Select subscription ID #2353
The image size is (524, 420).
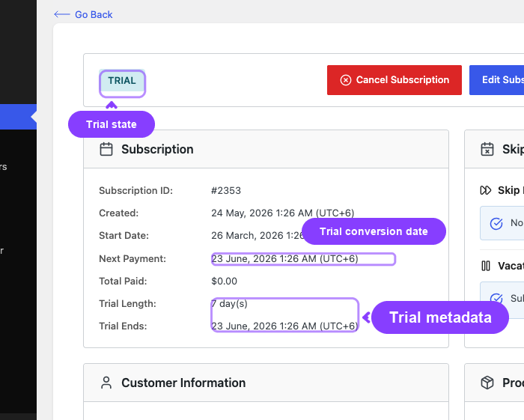(226, 190)
